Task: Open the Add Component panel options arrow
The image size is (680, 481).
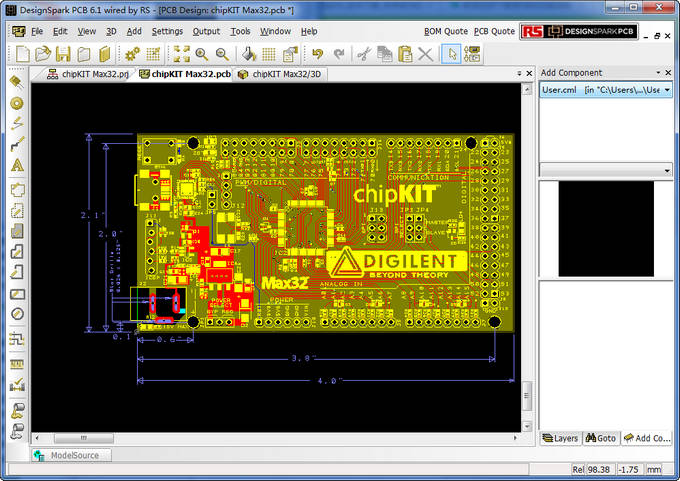Action: click(x=658, y=73)
